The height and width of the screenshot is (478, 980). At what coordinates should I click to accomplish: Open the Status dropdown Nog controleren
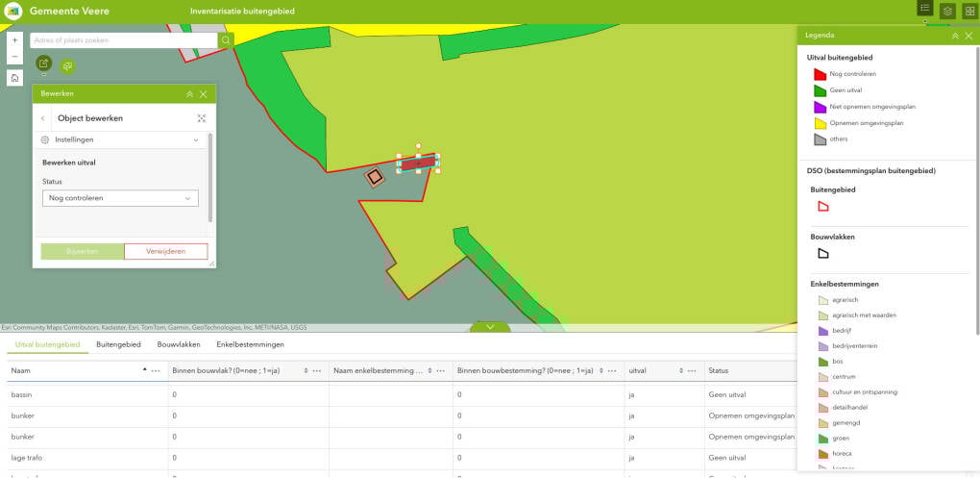click(x=120, y=198)
